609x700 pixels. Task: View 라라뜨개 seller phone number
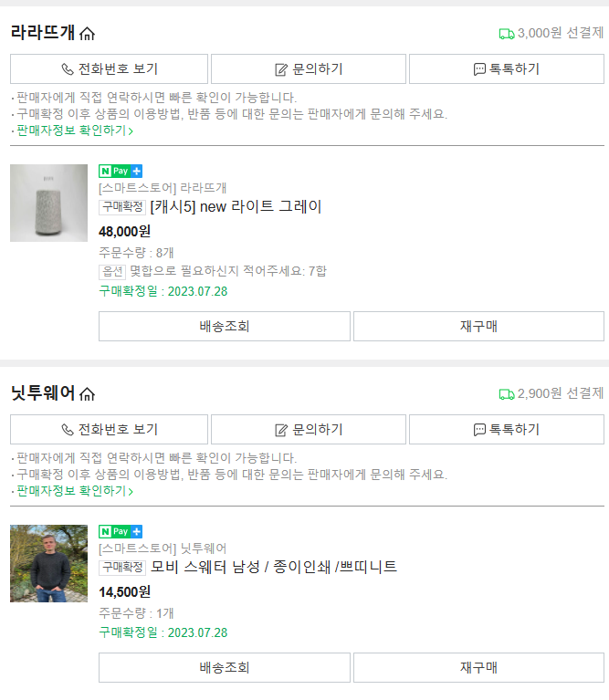(x=109, y=69)
